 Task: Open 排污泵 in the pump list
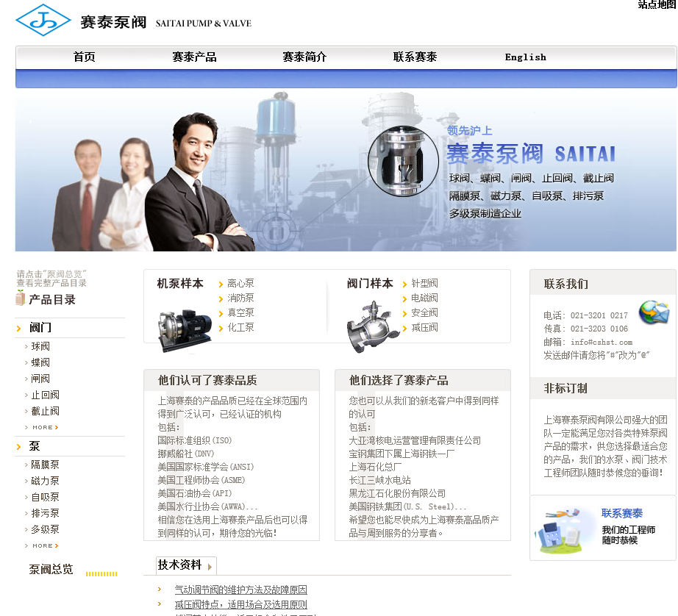46,513
